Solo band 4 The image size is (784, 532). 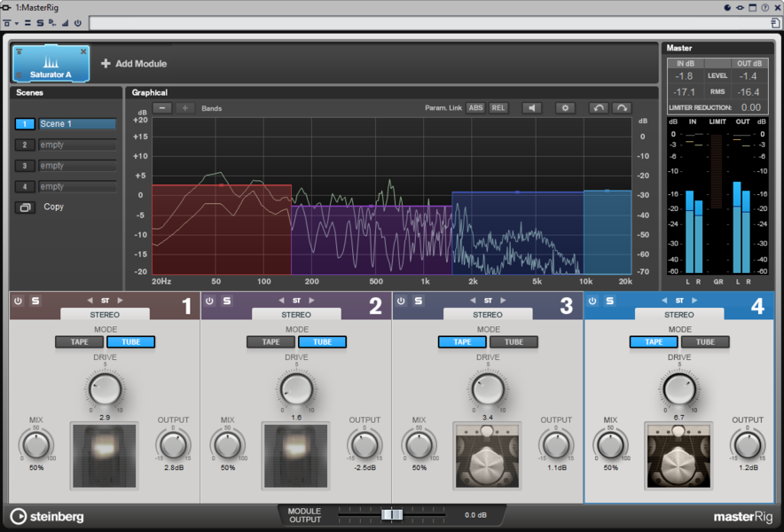[610, 301]
